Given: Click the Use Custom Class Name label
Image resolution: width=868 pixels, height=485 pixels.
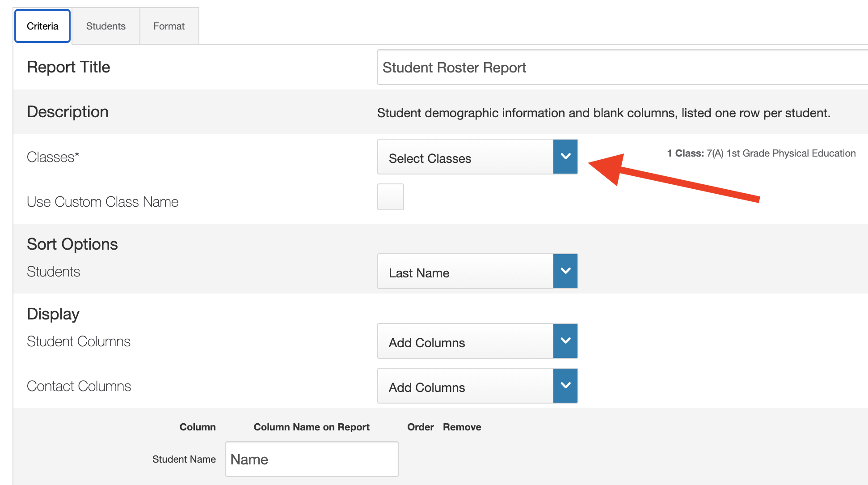Looking at the screenshot, I should pos(103,202).
